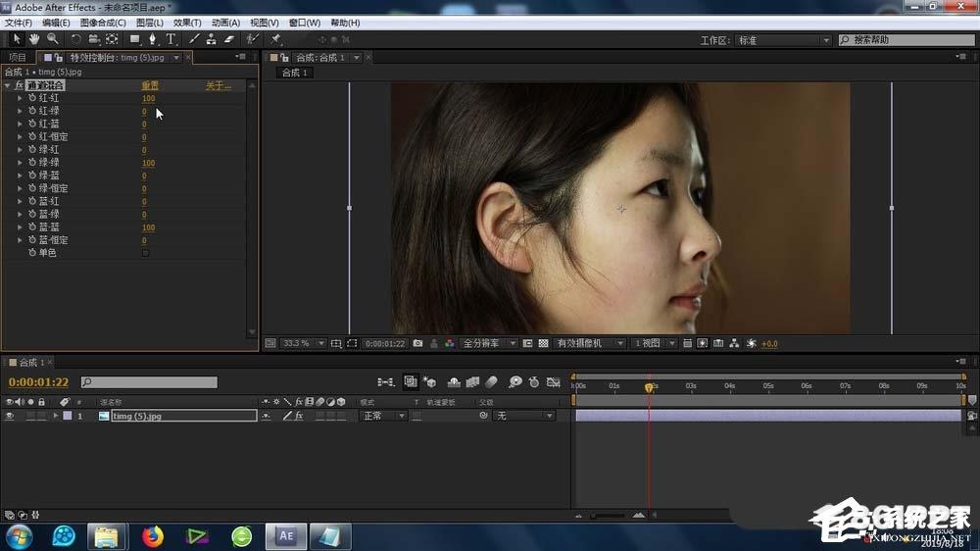This screenshot has height=551, width=980.
Task: Toggle fast previews in viewer
Action: click(x=703, y=343)
